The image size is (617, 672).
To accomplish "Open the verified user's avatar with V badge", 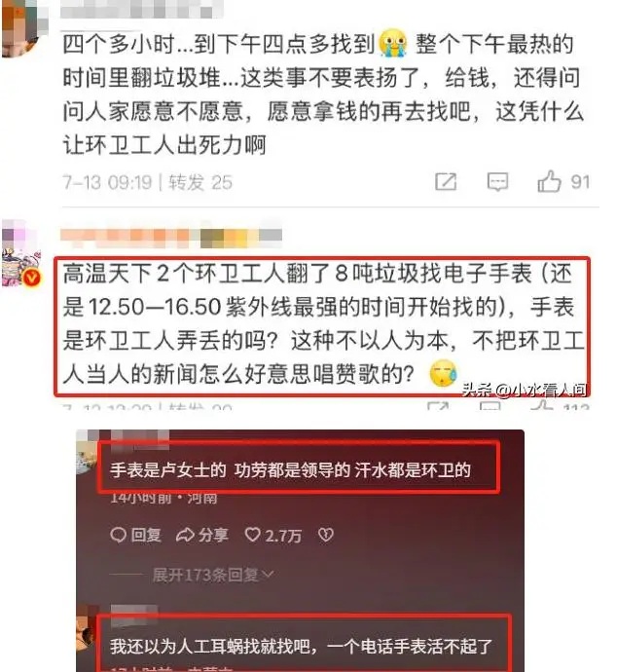I will coord(20,253).
